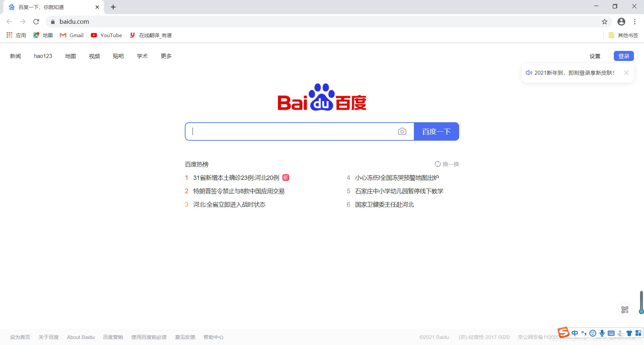Open the 百度热榜 heading link
This screenshot has width=644, height=345.
pos(197,164)
